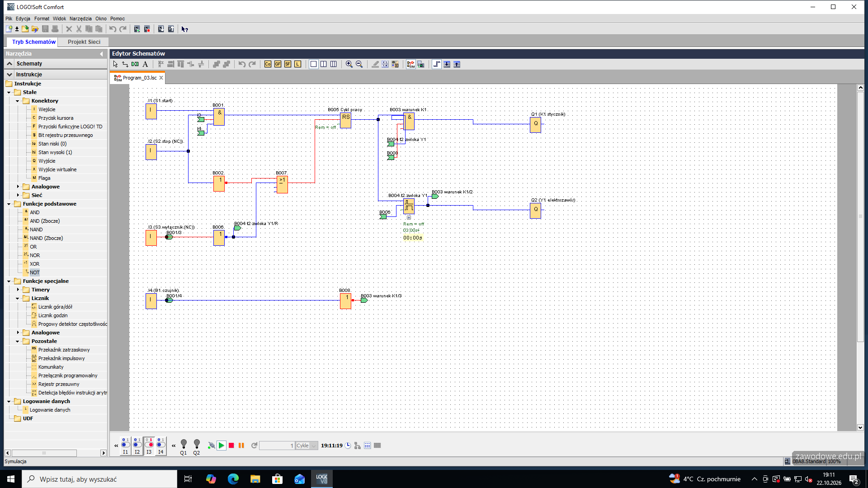Select the NAND (Zbocze) instruction
868x488 pixels.
pos(46,238)
